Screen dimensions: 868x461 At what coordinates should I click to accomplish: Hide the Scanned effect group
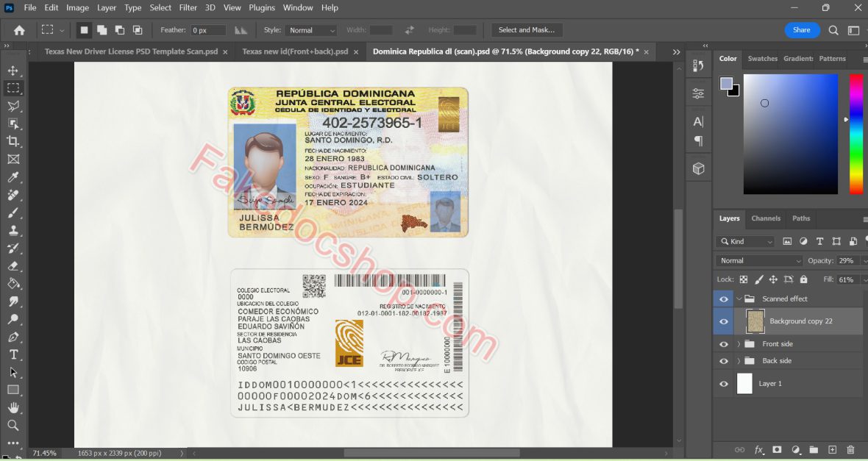724,299
